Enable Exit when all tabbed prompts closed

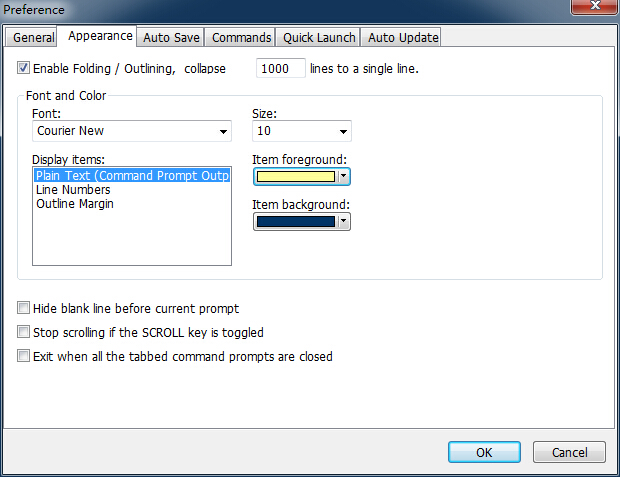click(x=24, y=356)
